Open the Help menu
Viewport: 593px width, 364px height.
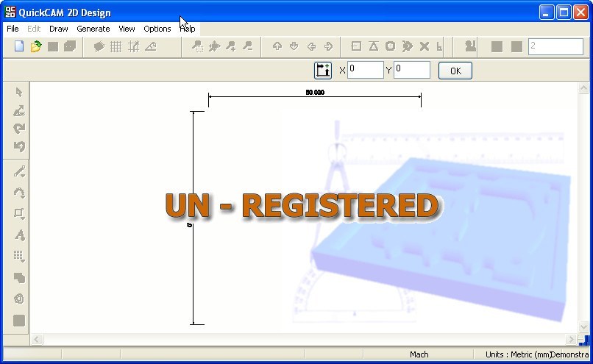point(187,29)
